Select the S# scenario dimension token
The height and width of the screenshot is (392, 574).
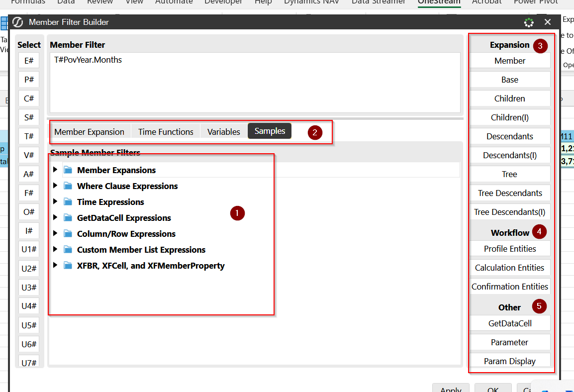(x=28, y=117)
